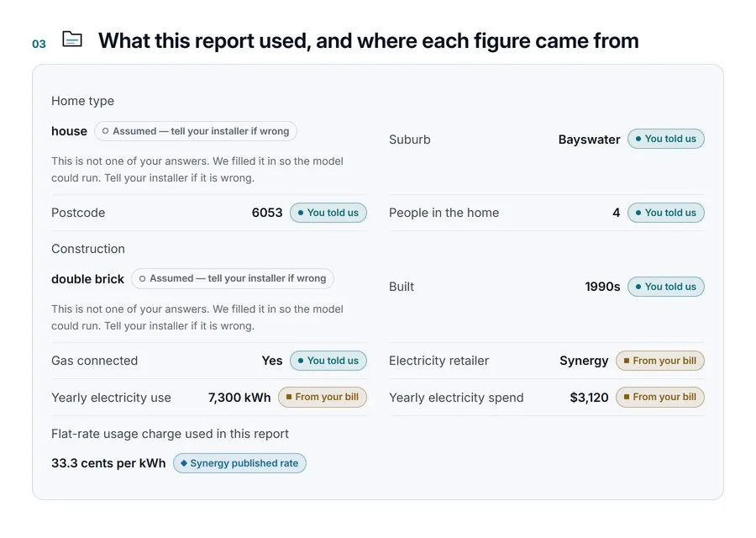This screenshot has height=538, width=756.
Task: Click the 'You told us' badge beside 6053
Action: coord(328,213)
